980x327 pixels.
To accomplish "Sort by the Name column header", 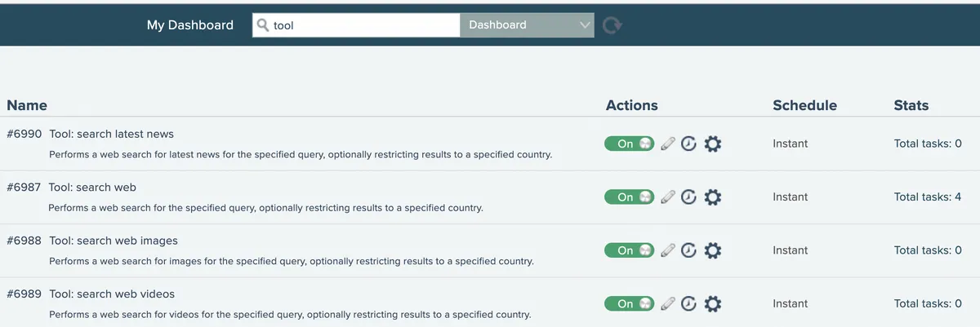I will [27, 105].
